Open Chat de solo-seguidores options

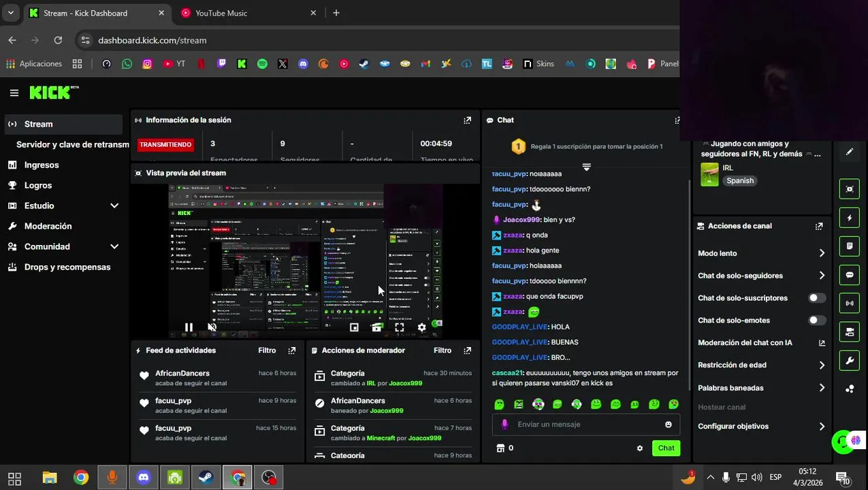point(761,276)
